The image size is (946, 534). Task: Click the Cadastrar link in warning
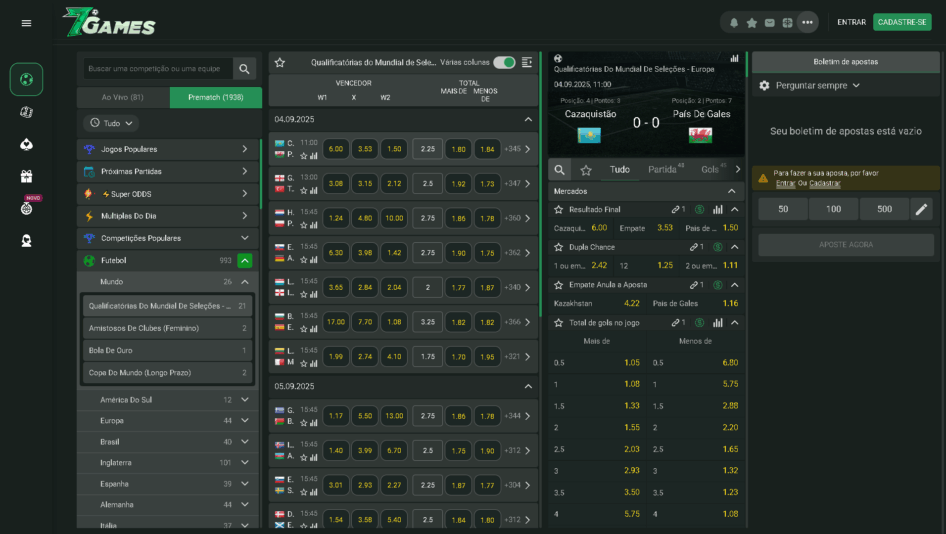[x=825, y=183]
